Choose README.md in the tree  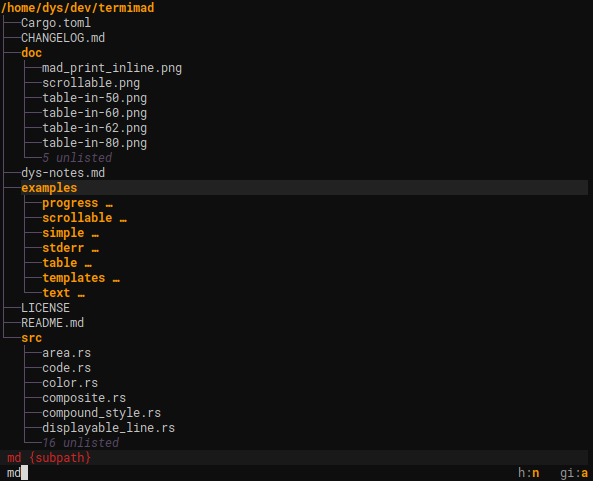[53, 323]
